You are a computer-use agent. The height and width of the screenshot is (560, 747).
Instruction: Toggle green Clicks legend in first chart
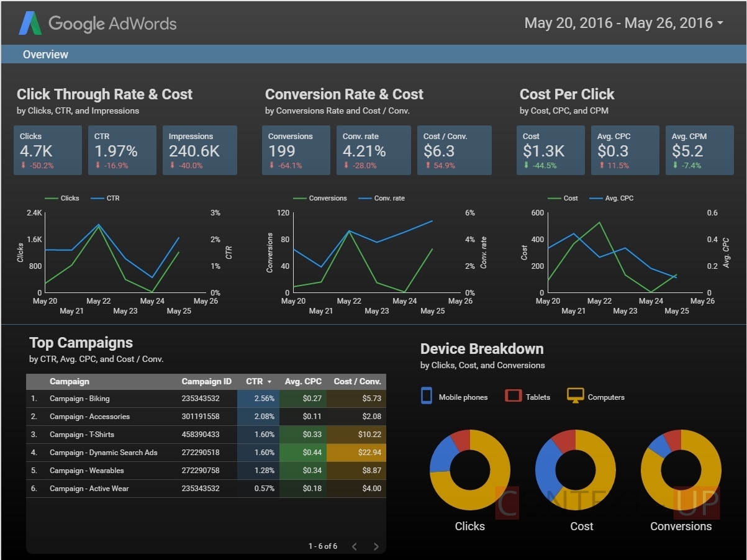pos(62,198)
